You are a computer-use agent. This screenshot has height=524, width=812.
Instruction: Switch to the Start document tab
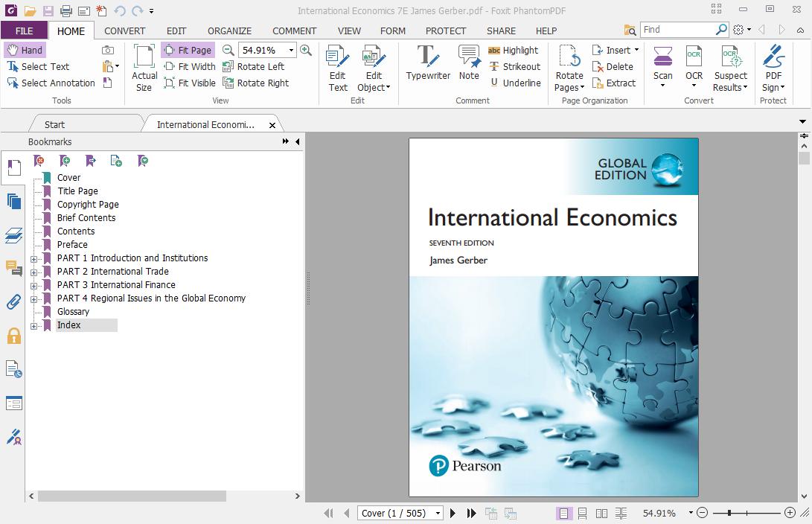(54, 125)
